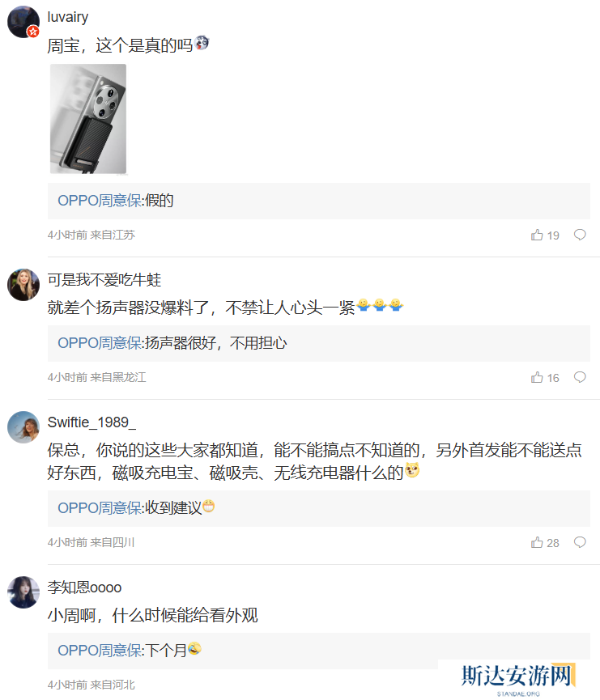This screenshot has height=700, width=600.
Task: Open Swiftie_1989_'s avatar picture
Action: pos(23,427)
